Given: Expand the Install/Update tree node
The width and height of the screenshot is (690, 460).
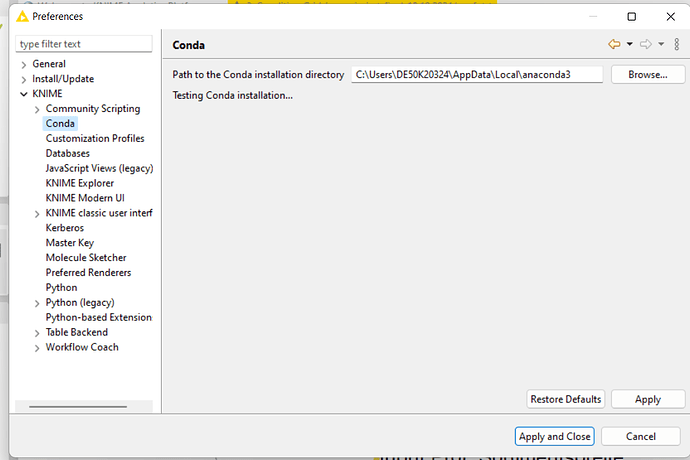Looking at the screenshot, I should [x=24, y=80].
